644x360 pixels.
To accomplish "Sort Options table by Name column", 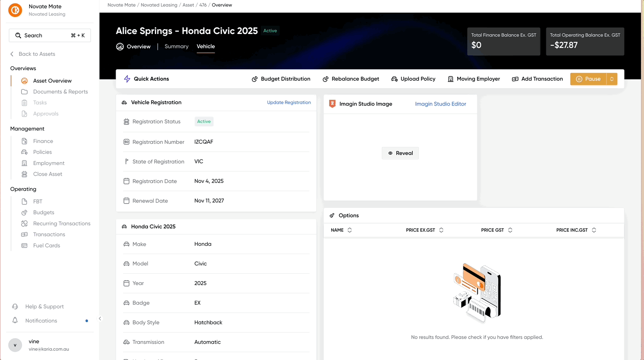I will point(349,230).
